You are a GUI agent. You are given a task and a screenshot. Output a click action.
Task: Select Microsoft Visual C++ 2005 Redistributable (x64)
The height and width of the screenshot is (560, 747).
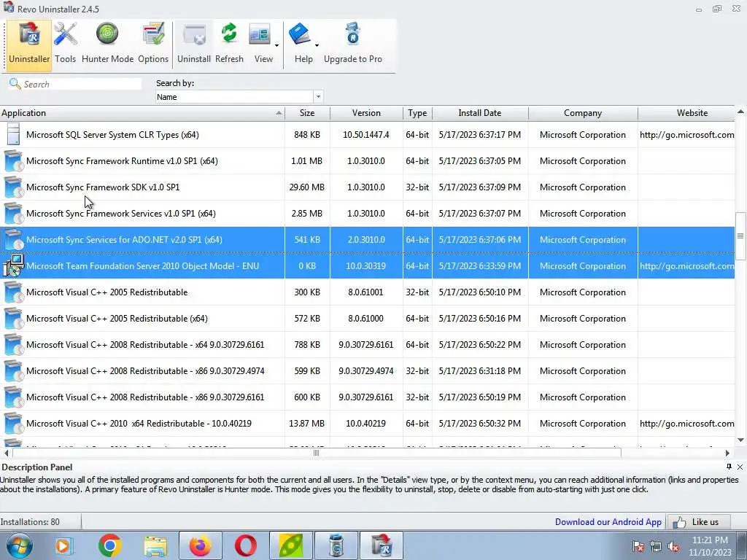point(368,318)
